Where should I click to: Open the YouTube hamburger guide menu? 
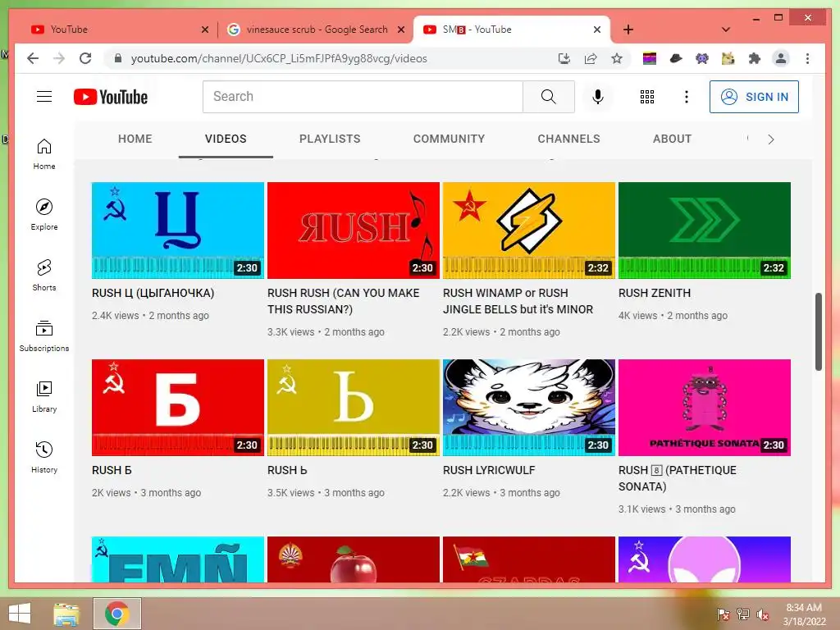(x=44, y=97)
